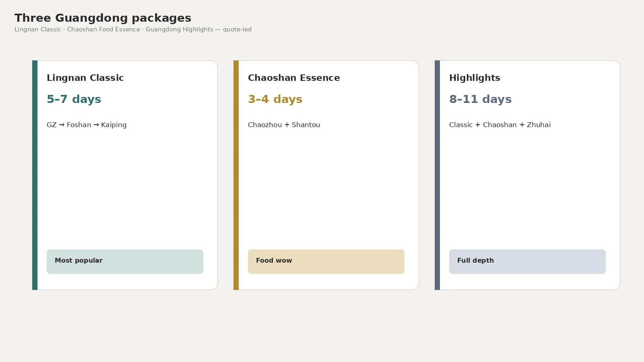Click the '3–4 days' duration text
This screenshot has width=644, height=362.
coord(275,99)
